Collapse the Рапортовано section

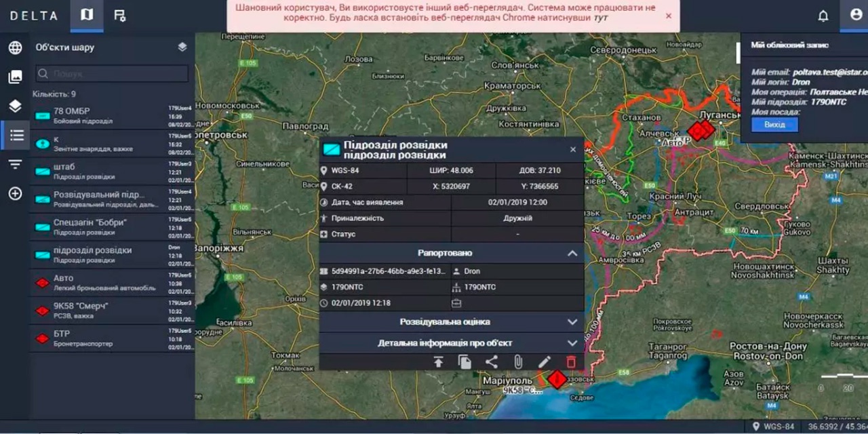click(x=572, y=253)
